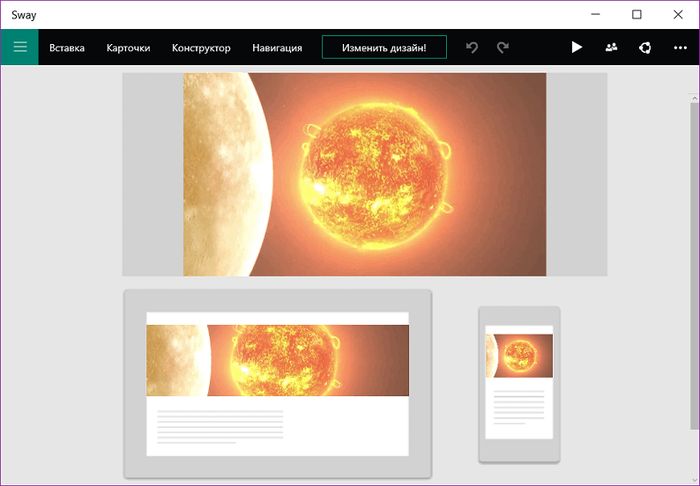Click the Изменить дизайн! button

(384, 47)
